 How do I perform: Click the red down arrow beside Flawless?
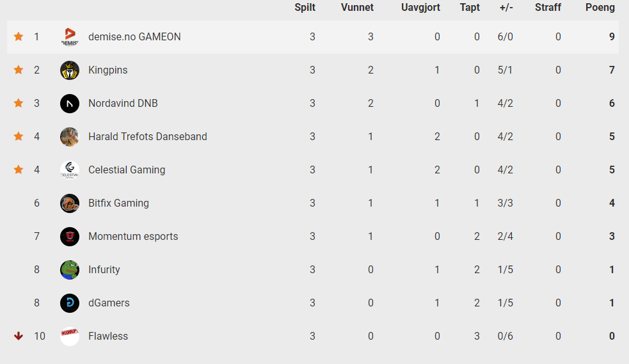[19, 336]
